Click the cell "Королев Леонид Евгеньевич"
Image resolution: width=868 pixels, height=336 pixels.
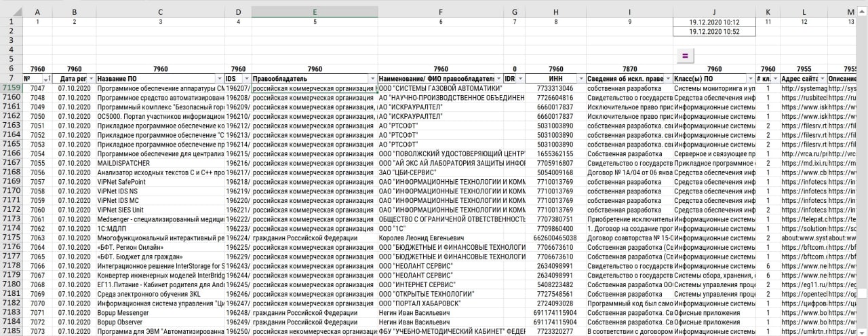click(x=441, y=238)
